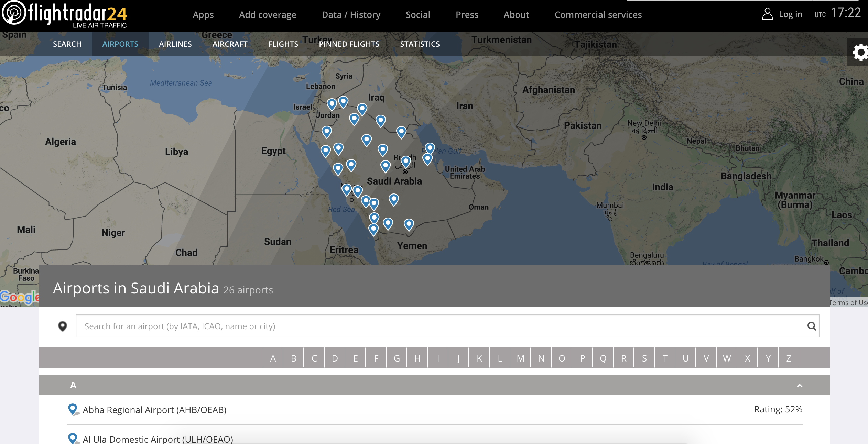Click the location pin beside search field
This screenshot has width=868, height=444.
63,326
